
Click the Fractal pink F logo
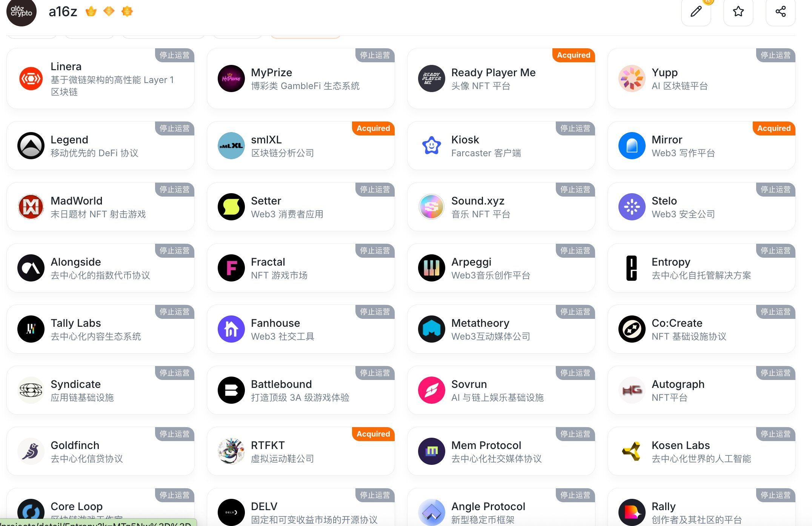click(x=231, y=268)
